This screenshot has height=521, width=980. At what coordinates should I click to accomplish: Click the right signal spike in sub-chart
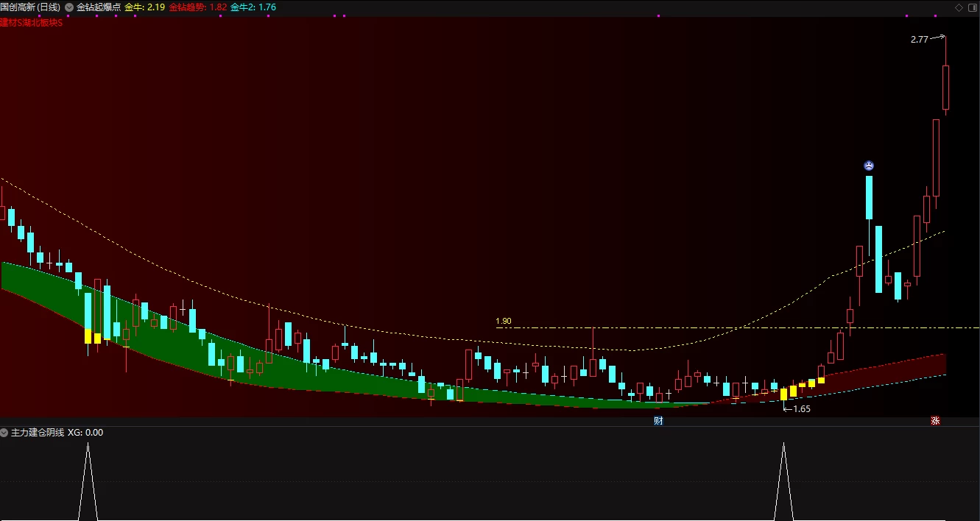[784, 481]
